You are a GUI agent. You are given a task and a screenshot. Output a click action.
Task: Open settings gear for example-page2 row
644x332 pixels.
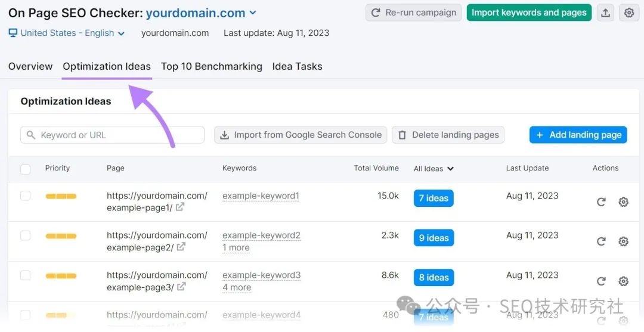[x=623, y=241]
